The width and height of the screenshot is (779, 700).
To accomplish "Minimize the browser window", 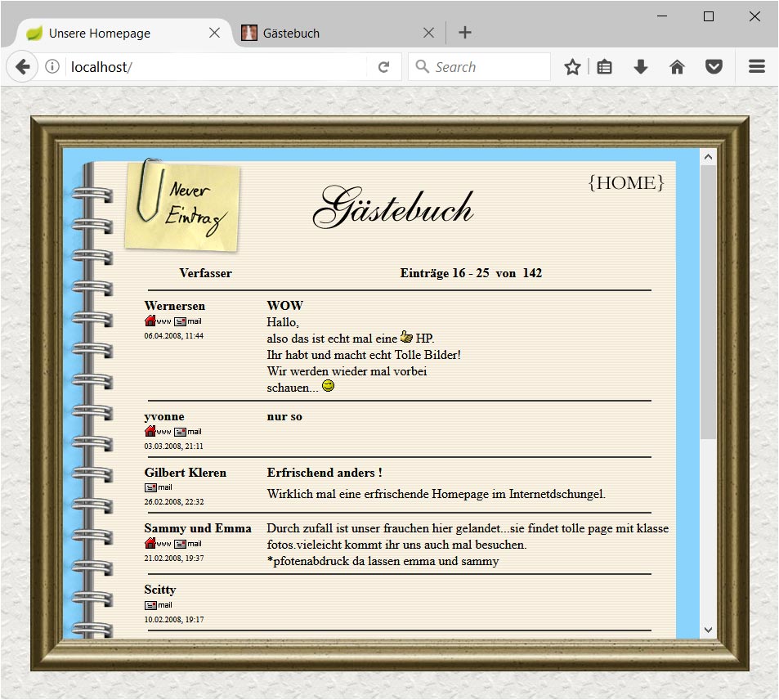I will pos(662,16).
